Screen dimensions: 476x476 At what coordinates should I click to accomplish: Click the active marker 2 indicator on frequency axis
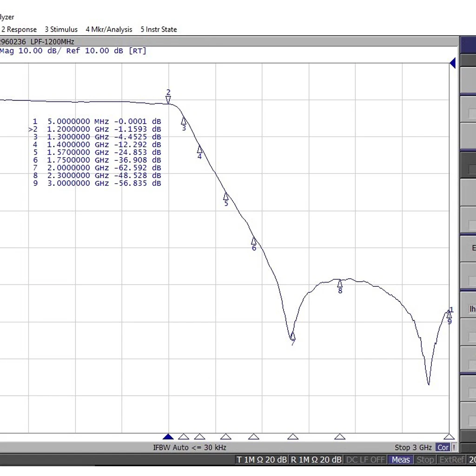168,436
